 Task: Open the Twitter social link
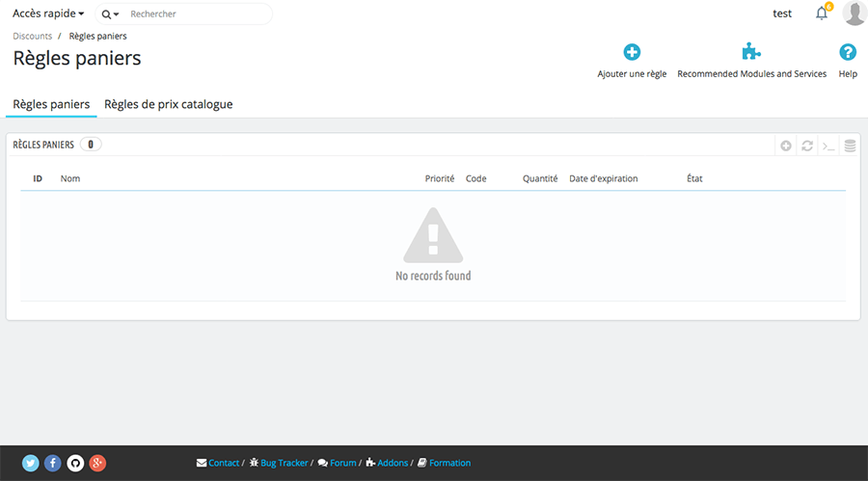(31, 463)
